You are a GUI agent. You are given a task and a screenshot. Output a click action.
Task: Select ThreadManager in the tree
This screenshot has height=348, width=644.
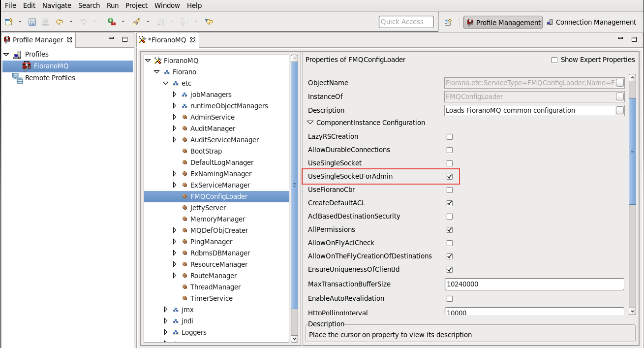tap(215, 287)
